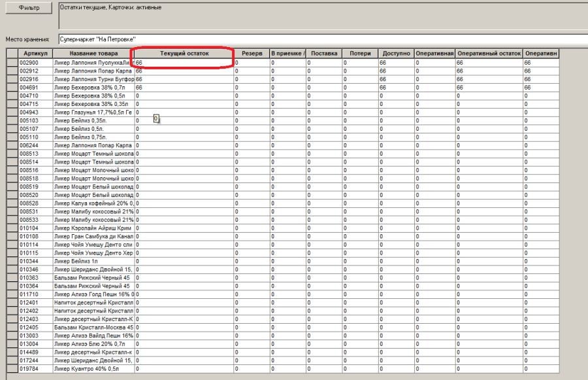
Task: Click Потери column header
Action: click(x=360, y=54)
